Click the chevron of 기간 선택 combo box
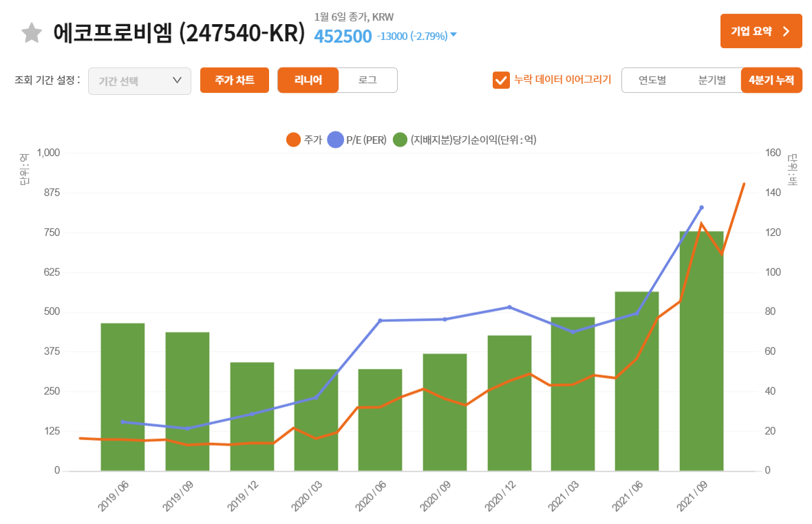812x524 pixels. pyautogui.click(x=177, y=80)
